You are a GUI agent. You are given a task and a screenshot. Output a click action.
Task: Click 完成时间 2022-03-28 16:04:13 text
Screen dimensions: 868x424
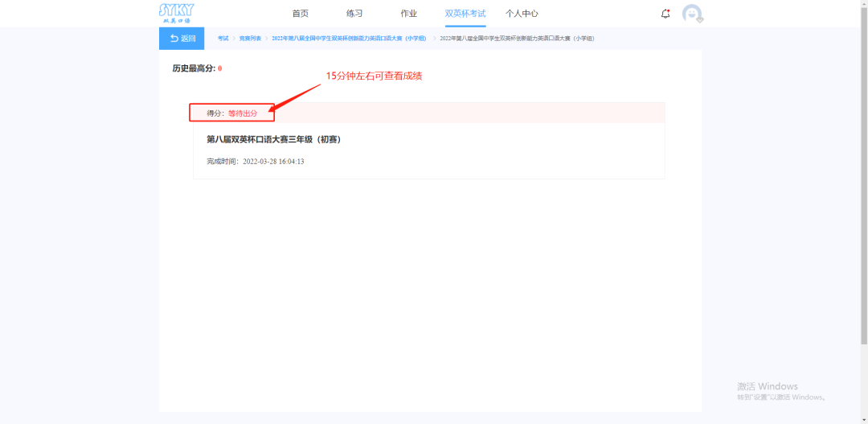coord(256,162)
